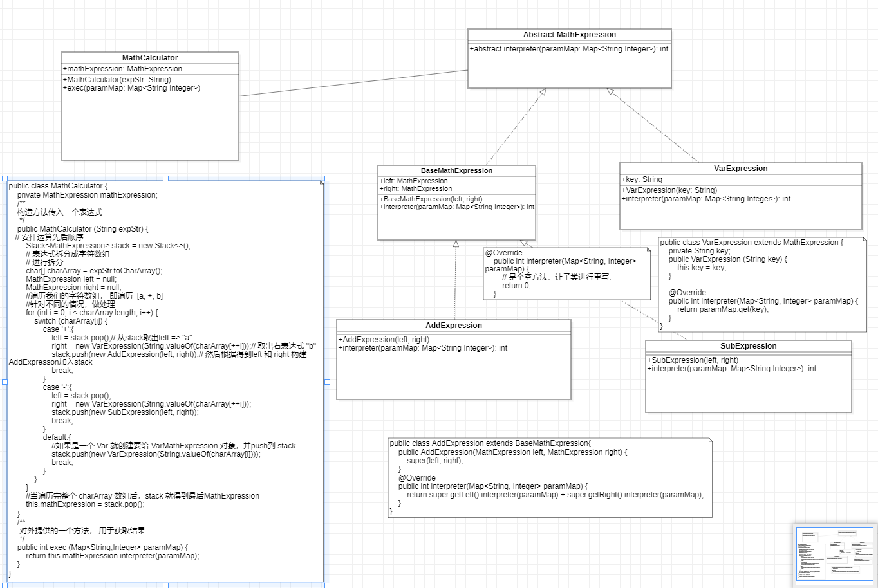This screenshot has height=588, width=878.
Task: Select the +MathCalculator(expStr: String) constructor line
Action: pos(117,80)
